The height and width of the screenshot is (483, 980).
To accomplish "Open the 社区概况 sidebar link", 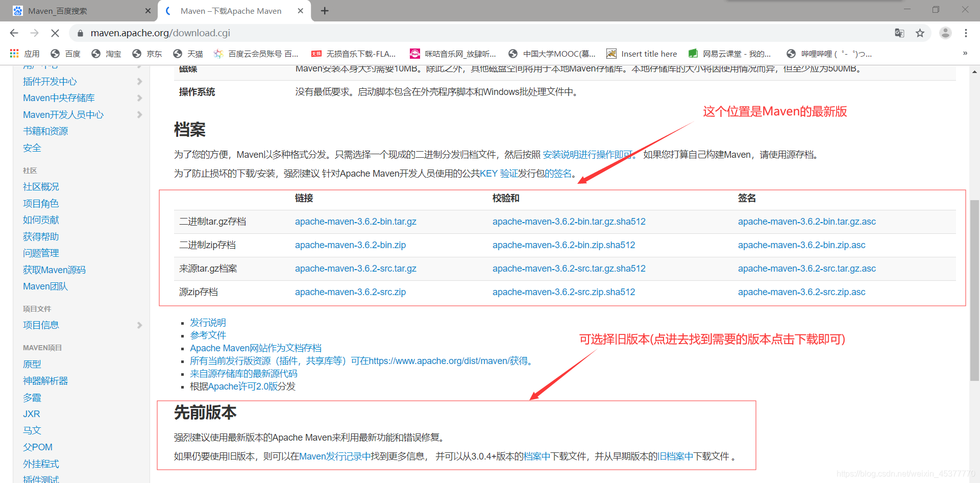I will click(x=41, y=187).
